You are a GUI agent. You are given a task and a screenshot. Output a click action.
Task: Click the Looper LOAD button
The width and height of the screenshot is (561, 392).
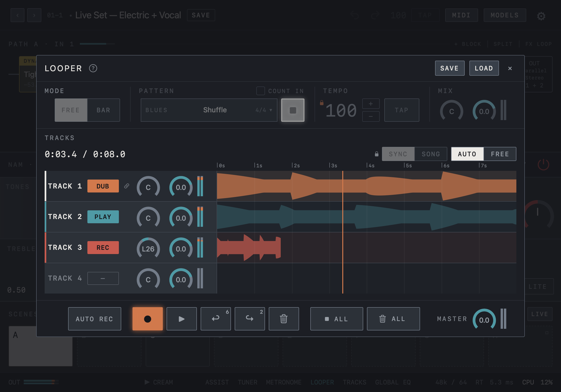click(484, 68)
